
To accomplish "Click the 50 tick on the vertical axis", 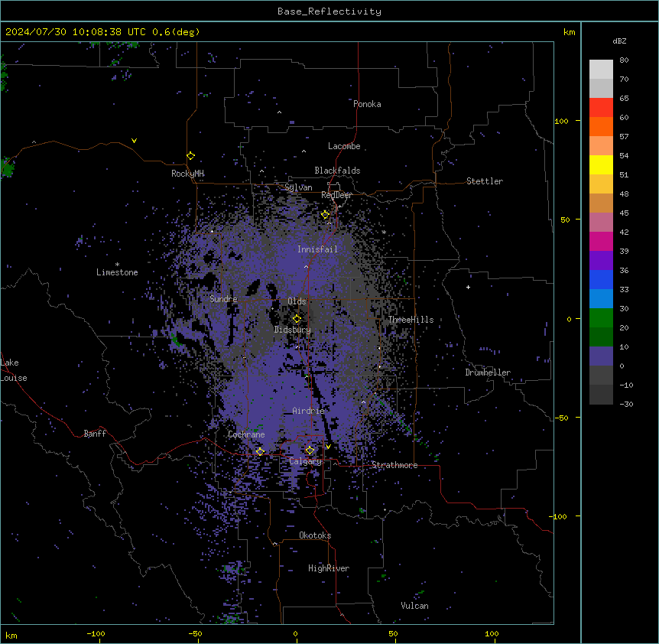I will point(565,220).
